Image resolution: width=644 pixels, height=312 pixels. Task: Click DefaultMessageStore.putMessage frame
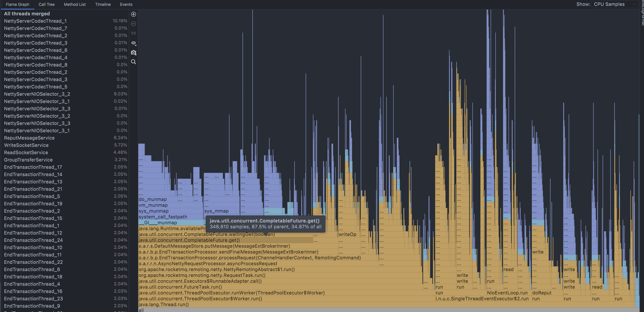(x=214, y=246)
